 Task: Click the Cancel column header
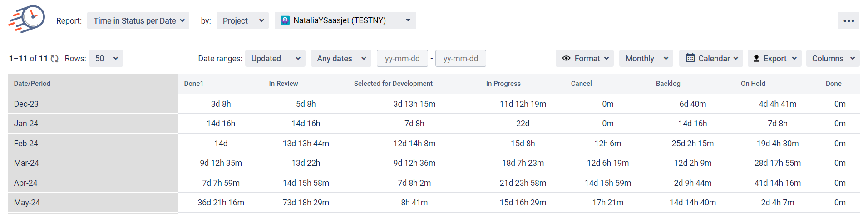[582, 84]
